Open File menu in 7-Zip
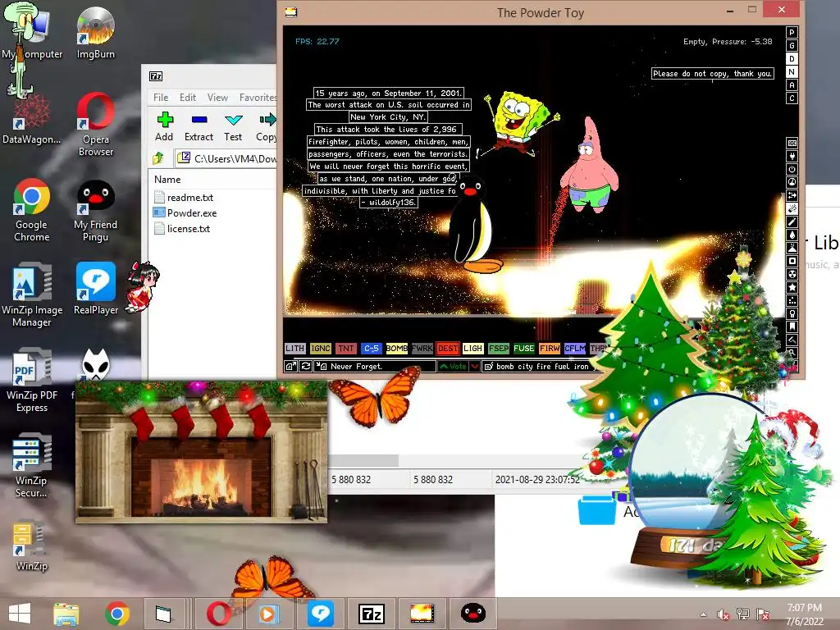840x630 pixels. [x=161, y=98]
